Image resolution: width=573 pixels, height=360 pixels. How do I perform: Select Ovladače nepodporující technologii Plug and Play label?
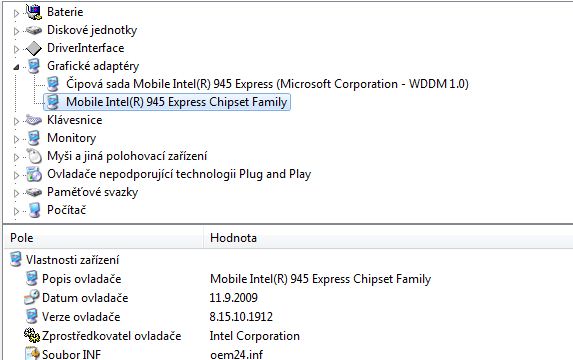179,174
